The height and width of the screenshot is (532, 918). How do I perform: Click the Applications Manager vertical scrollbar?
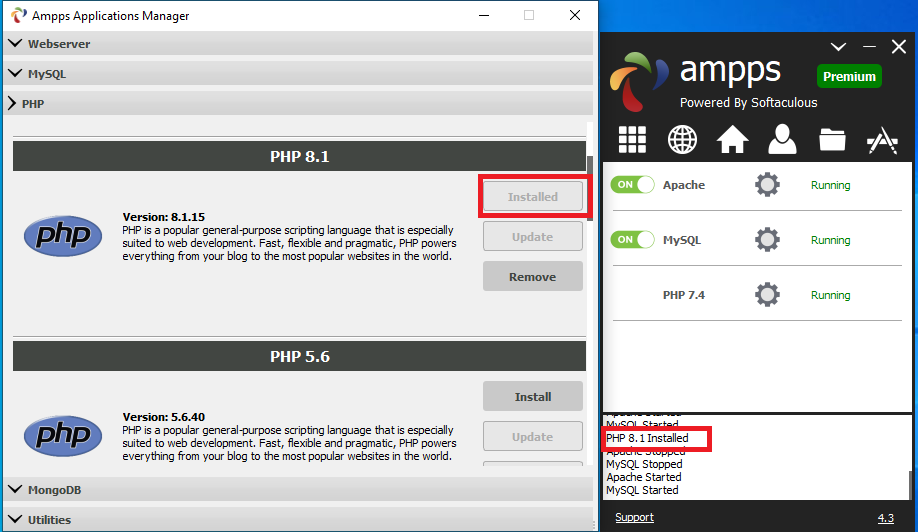590,188
